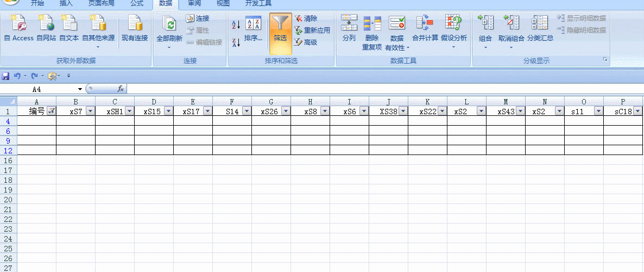
Task: Sort ascending A to Z
Action: point(236,24)
